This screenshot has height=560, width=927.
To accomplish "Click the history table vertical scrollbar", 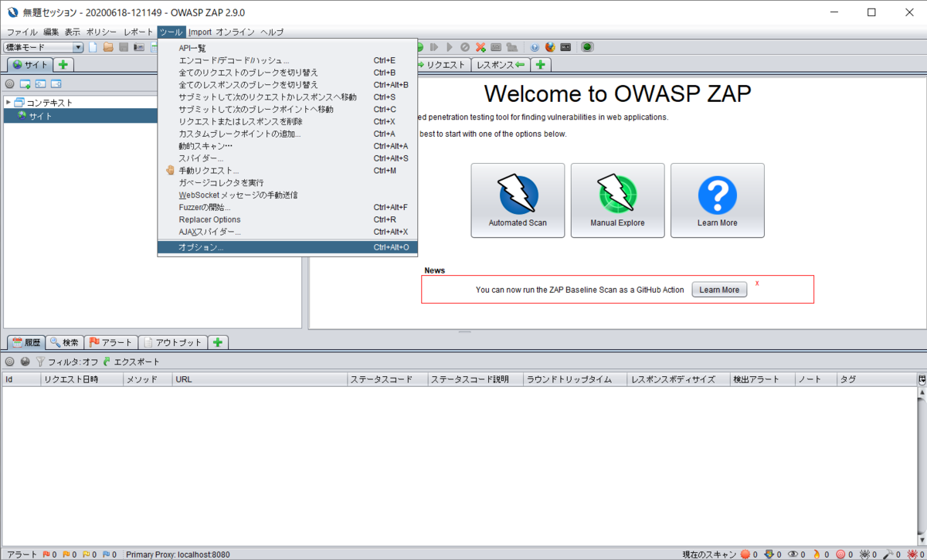I will (x=922, y=467).
